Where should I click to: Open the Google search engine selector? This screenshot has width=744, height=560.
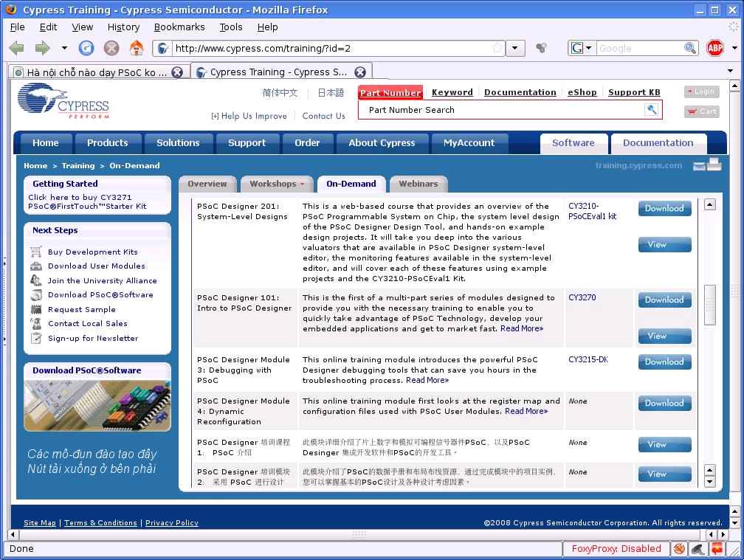click(x=582, y=48)
